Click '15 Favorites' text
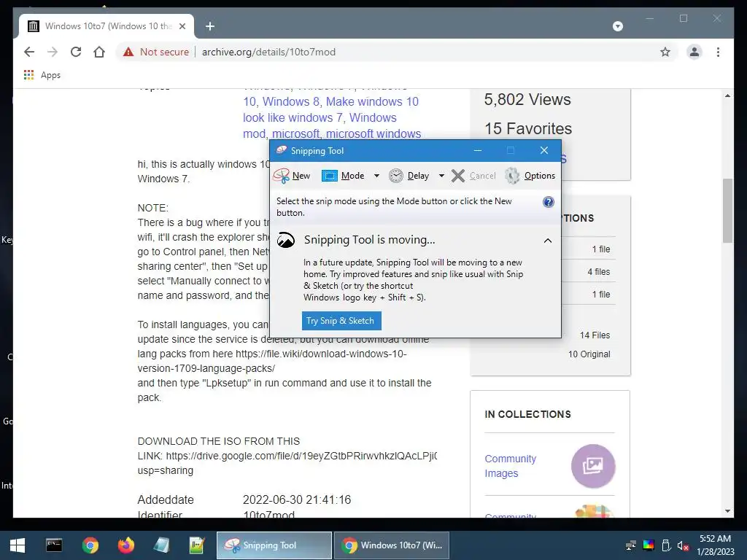Image resolution: width=747 pixels, height=560 pixels. (x=528, y=128)
